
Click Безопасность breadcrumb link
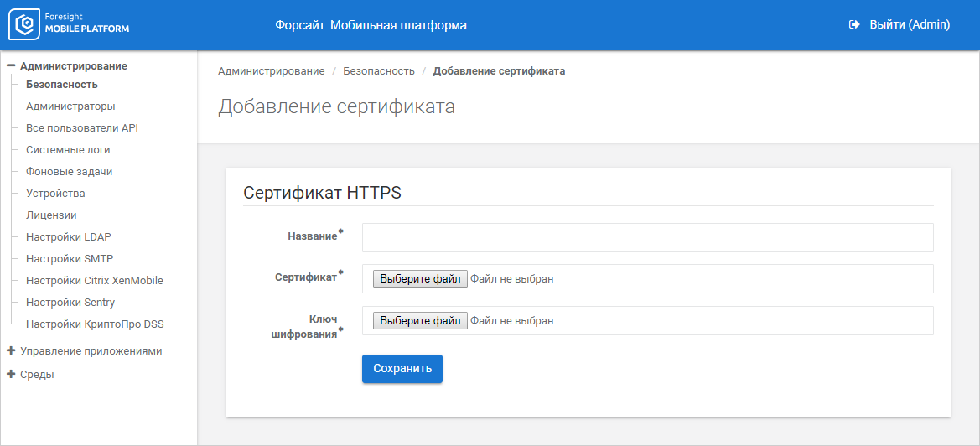(379, 71)
